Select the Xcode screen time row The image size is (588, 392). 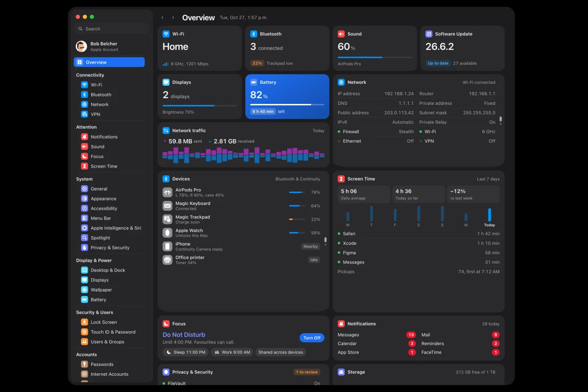pos(418,243)
